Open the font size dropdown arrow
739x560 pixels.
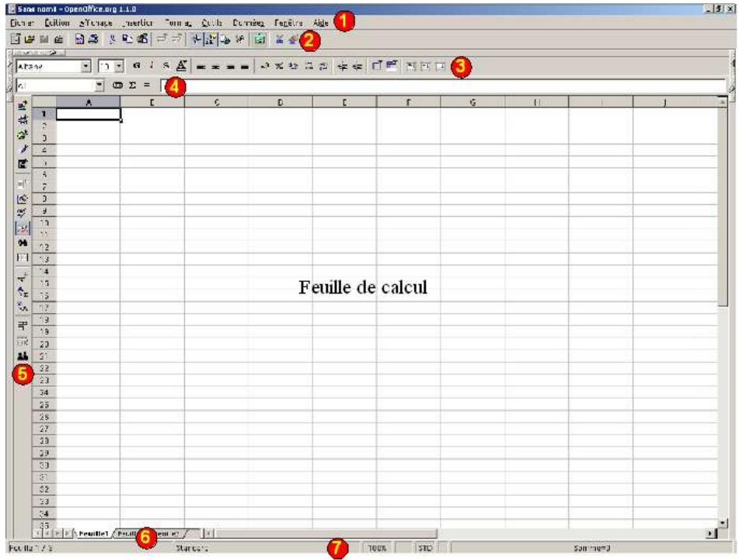click(119, 67)
